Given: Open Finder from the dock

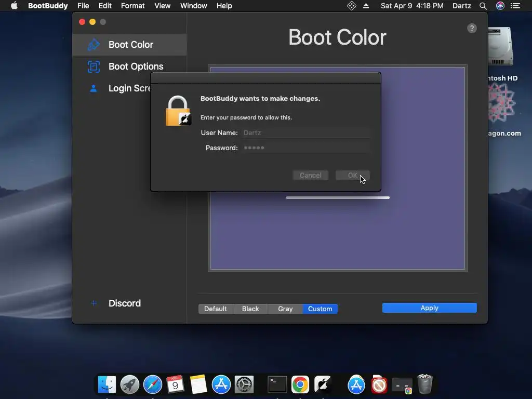Looking at the screenshot, I should point(107,384).
